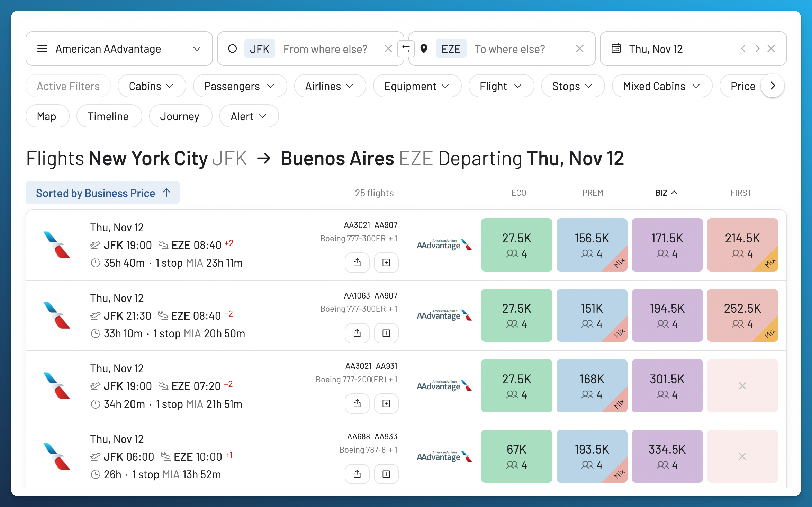Select 156.5K premium mixed fare tile
The width and height of the screenshot is (812, 507).
pos(592,245)
